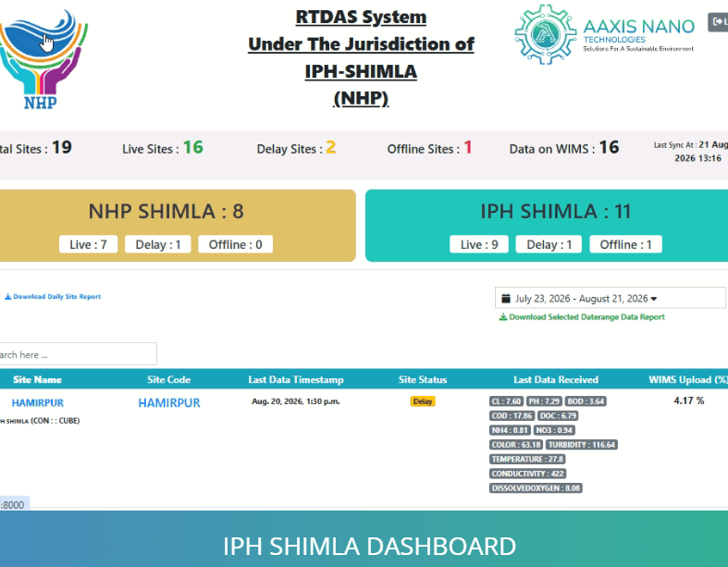Click the COLOR : 63.18 badge
The height and width of the screenshot is (567, 728).
[516, 444]
